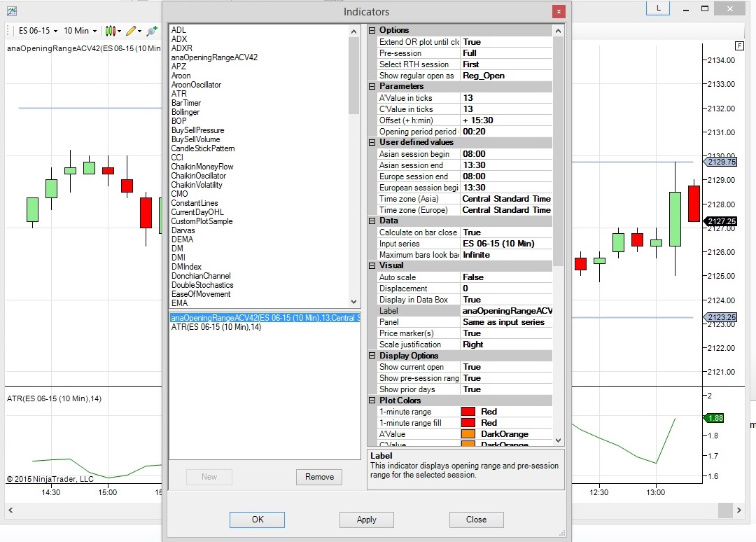Image resolution: width=756 pixels, height=542 pixels.
Task: Collapse the Options property section
Action: (372, 30)
